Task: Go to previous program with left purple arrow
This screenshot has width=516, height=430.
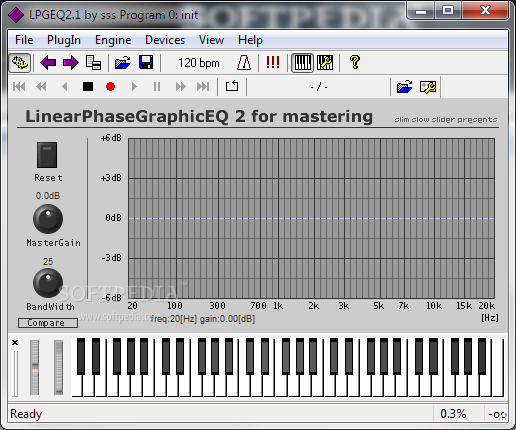Action: [48, 63]
